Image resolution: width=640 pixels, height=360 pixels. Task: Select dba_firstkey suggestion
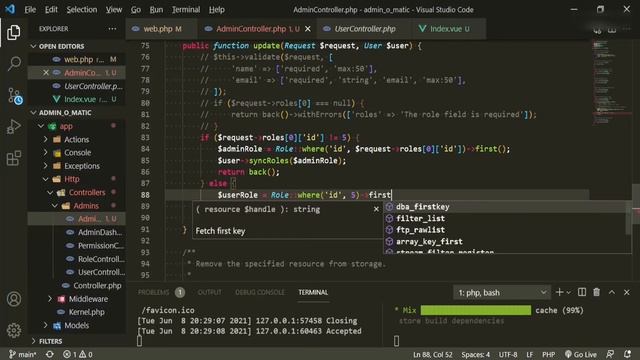505,207
